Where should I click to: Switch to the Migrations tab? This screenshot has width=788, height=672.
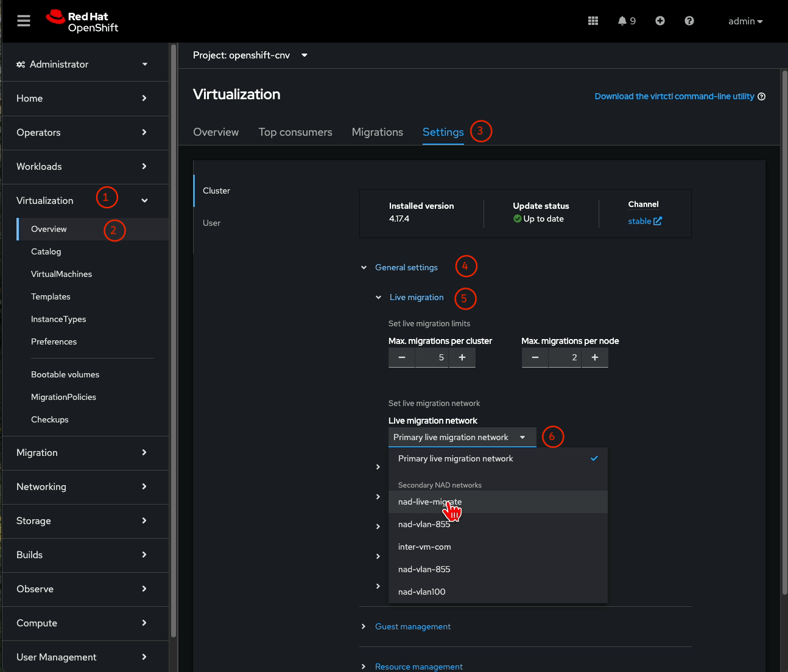(377, 132)
